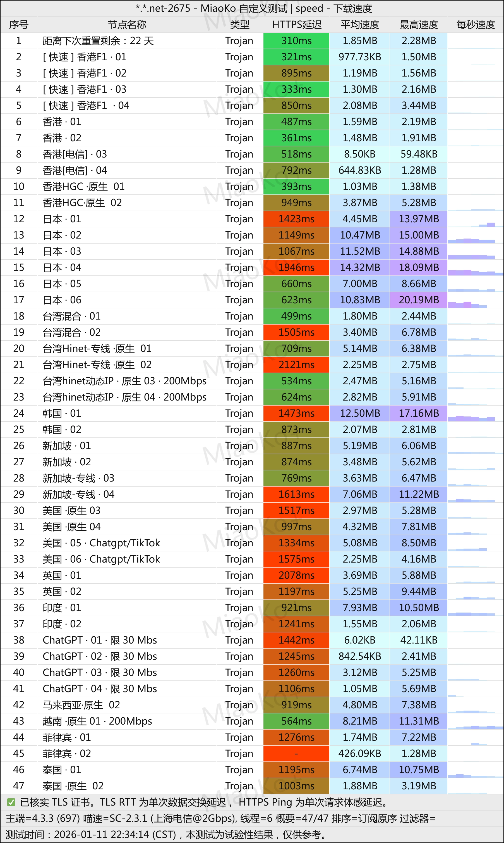Click the 每秒速度 column header
The height and width of the screenshot is (843, 504).
click(x=476, y=25)
